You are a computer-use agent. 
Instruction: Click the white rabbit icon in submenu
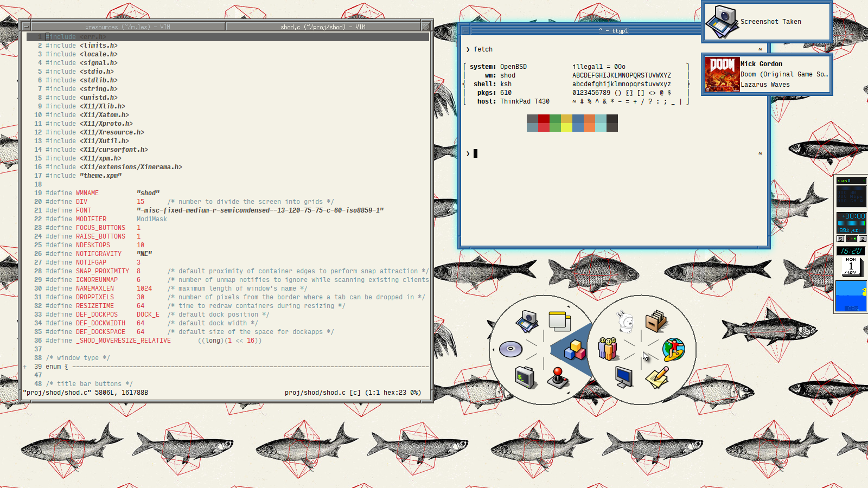coord(626,322)
